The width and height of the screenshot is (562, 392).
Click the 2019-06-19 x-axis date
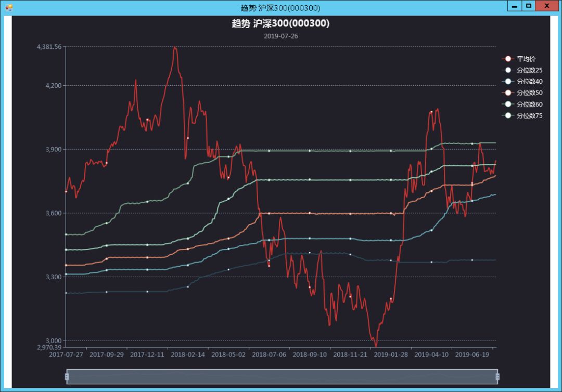click(x=472, y=355)
